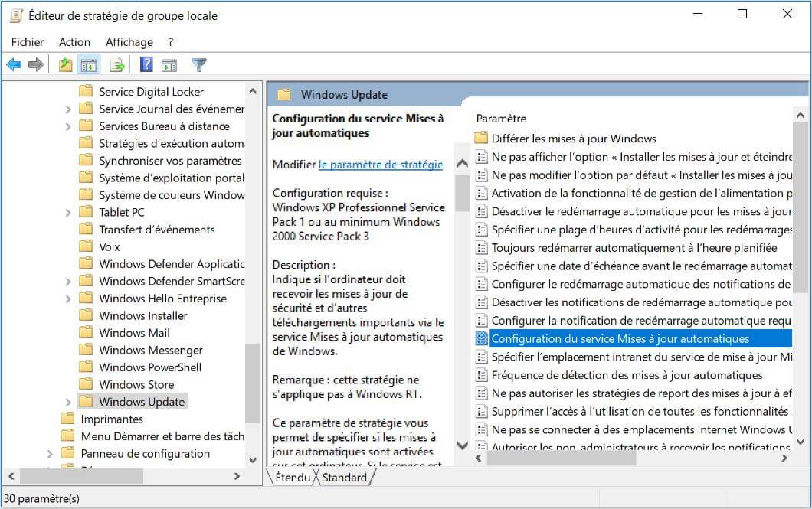Toggle the action pane toolbar icon

tap(169, 65)
